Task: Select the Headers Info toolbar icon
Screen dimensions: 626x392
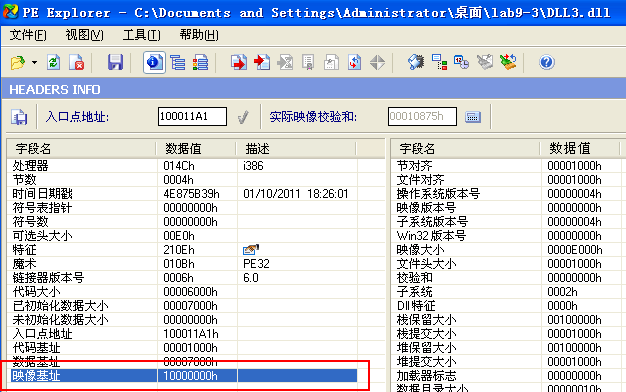Action: tap(154, 63)
